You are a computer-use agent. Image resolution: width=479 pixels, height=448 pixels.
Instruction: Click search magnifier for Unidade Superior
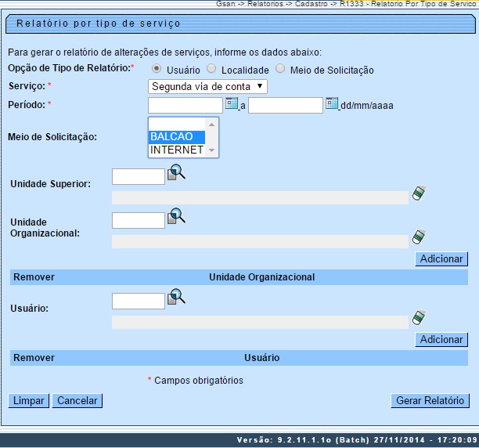176,172
